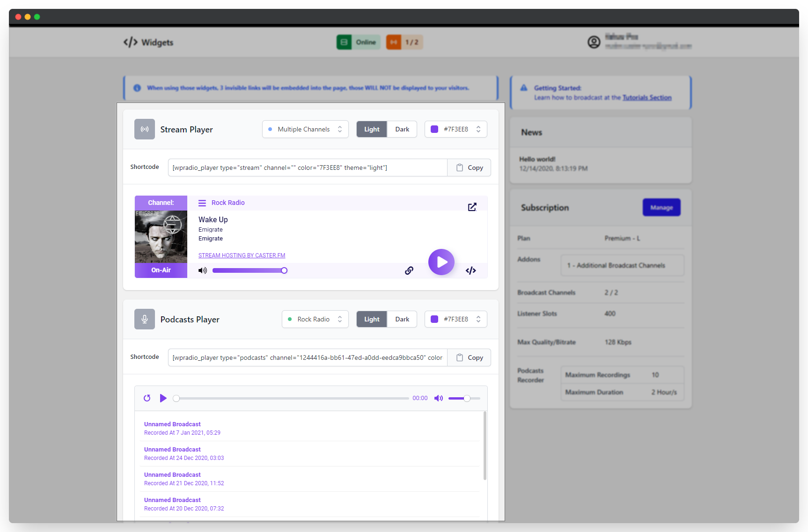The image size is (808, 532).
Task: Open the Multiple Channels dropdown
Action: pyautogui.click(x=305, y=129)
